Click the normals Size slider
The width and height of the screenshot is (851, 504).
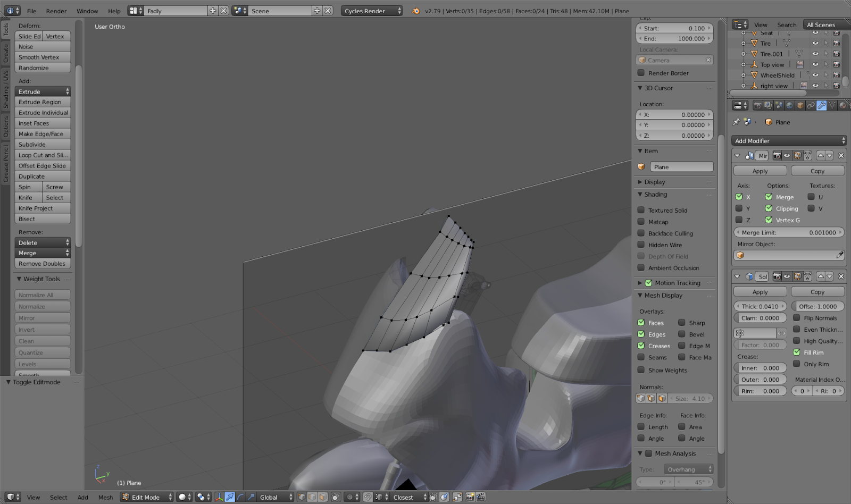tap(690, 398)
